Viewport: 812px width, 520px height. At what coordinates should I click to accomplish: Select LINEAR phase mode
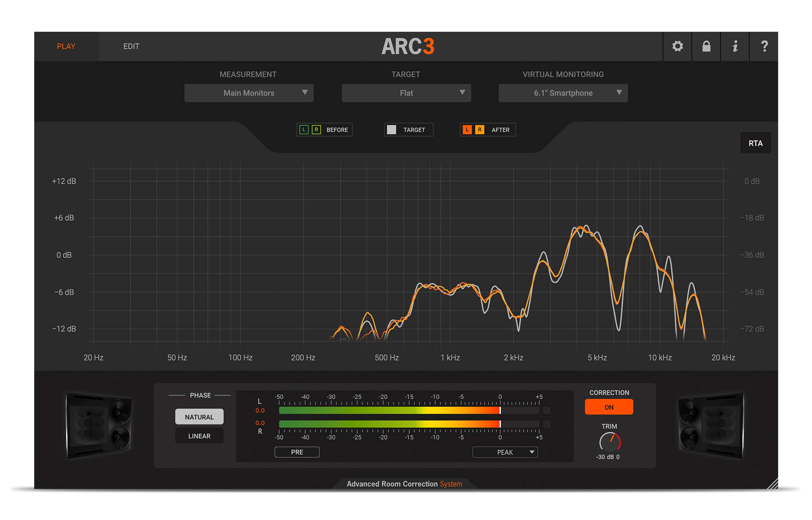pyautogui.click(x=199, y=436)
